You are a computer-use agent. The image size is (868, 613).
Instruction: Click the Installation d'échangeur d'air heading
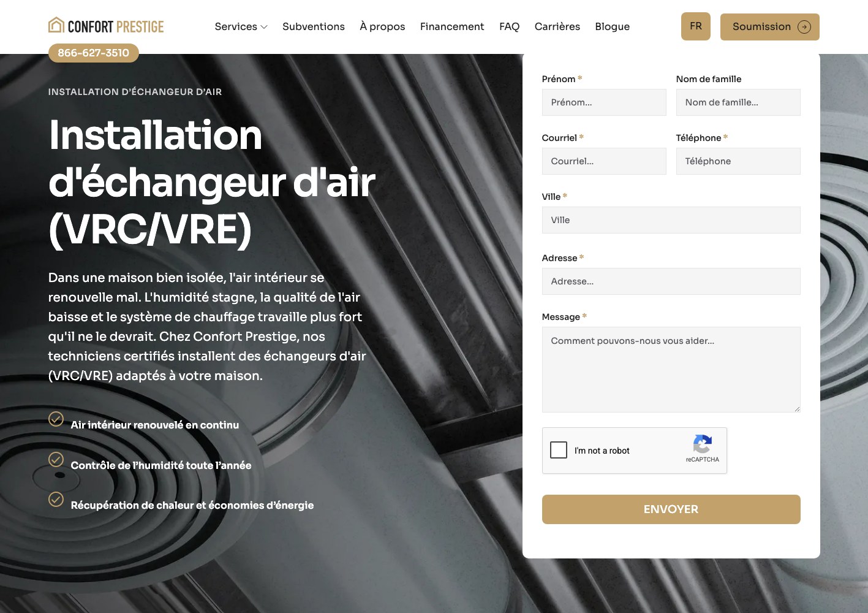211,182
